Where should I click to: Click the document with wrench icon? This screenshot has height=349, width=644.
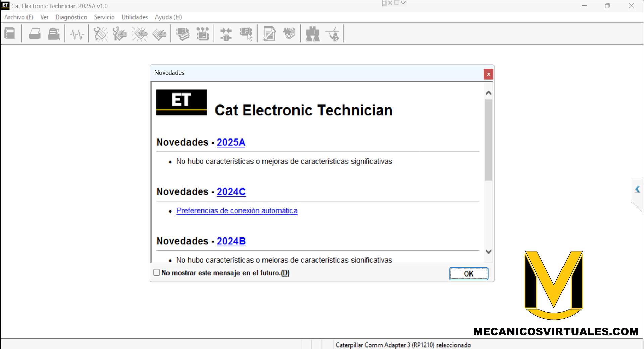(269, 34)
